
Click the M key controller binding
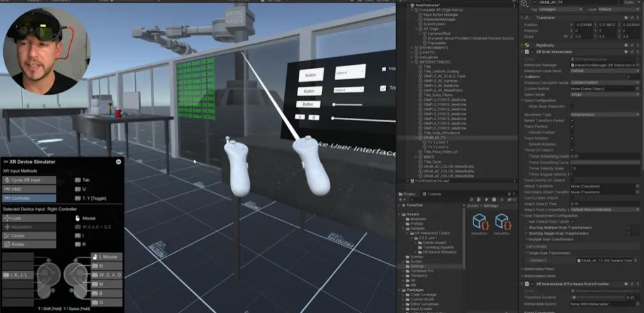tap(107, 284)
